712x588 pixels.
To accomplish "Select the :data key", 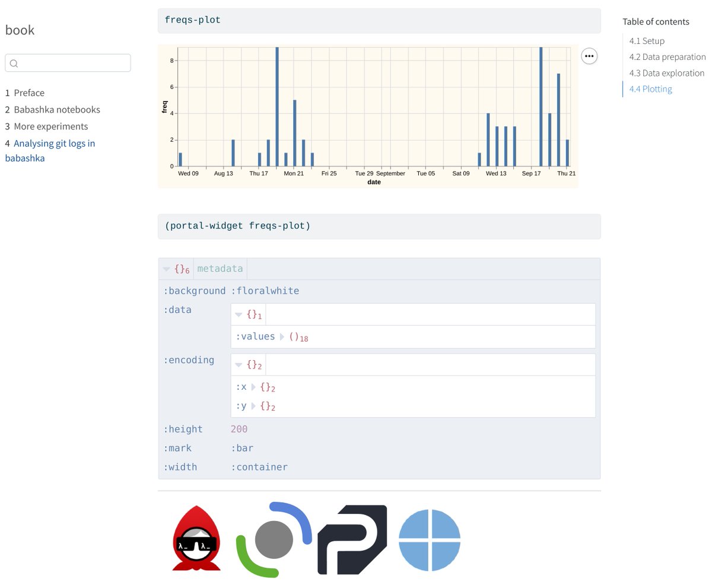I will pyautogui.click(x=177, y=310).
